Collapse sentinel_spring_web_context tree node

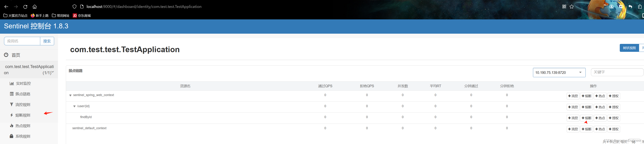click(70, 95)
